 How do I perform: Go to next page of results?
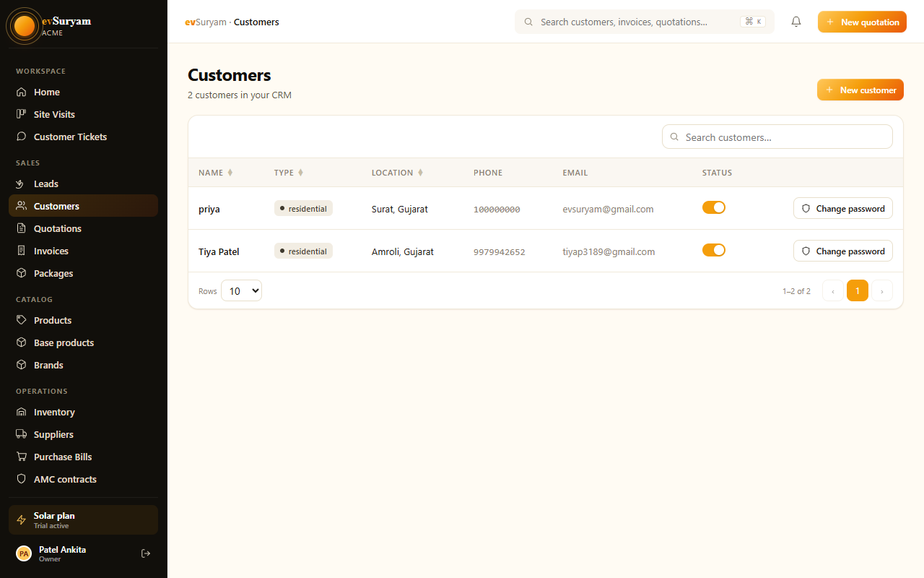(882, 290)
